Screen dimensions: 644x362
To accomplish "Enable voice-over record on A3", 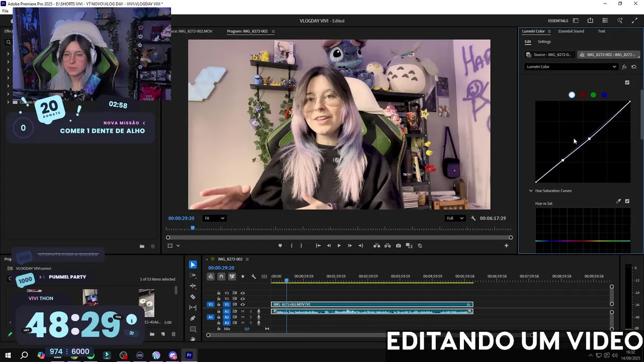I will click(x=259, y=323).
